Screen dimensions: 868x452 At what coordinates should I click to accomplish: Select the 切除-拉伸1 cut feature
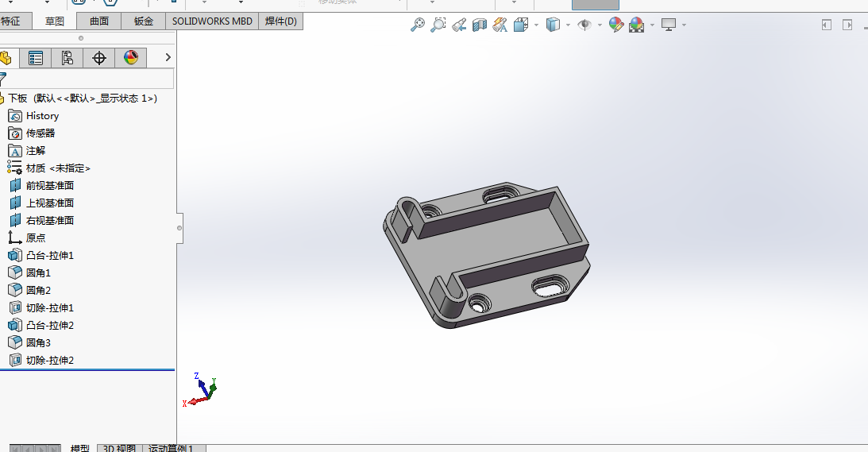pyautogui.click(x=50, y=307)
